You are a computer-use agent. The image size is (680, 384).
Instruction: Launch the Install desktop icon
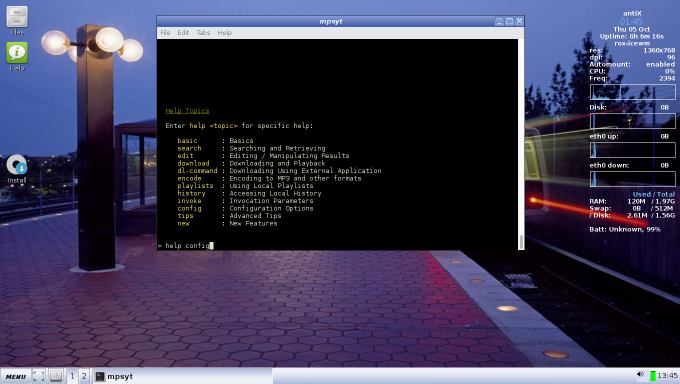[16, 169]
